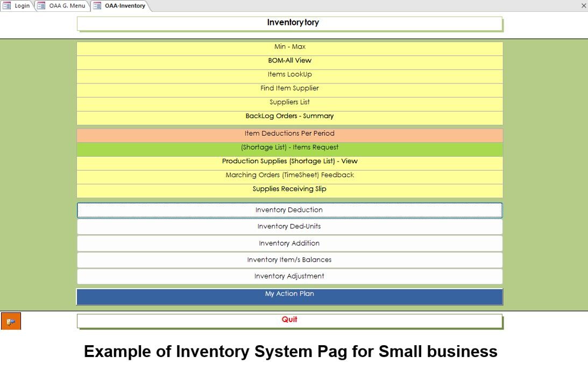
Task: Select Find Item Supplier
Action: [289, 89]
